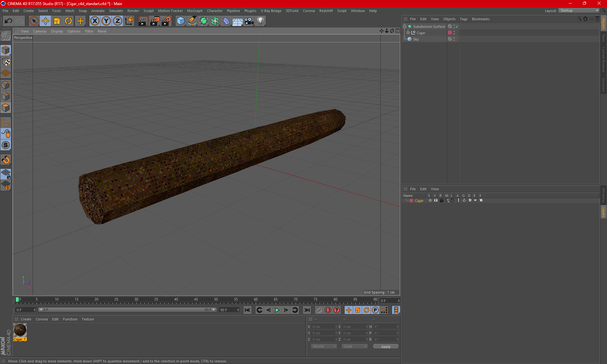
Task: Toggle Y axis lock
Action: 106,21
